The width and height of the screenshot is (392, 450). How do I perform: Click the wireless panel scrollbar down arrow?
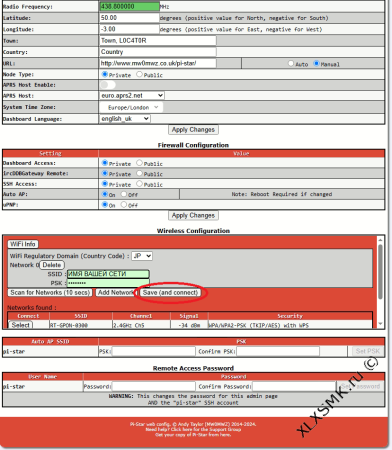click(380, 324)
